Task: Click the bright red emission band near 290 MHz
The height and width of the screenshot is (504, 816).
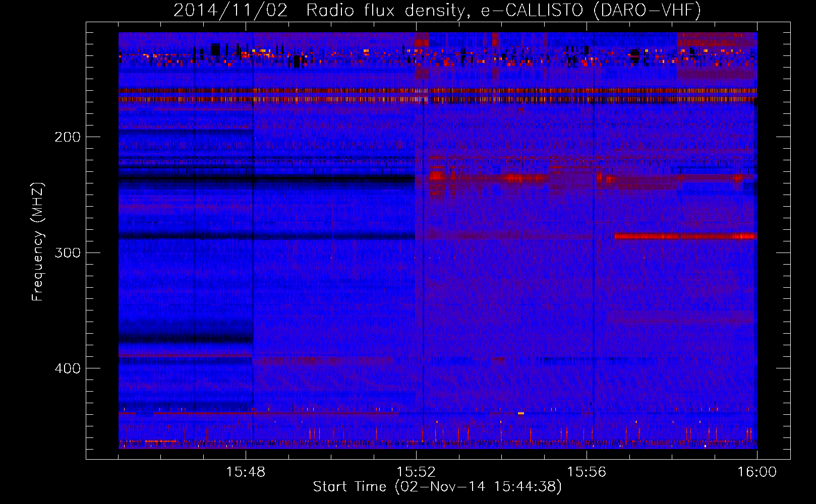Action: coord(685,236)
